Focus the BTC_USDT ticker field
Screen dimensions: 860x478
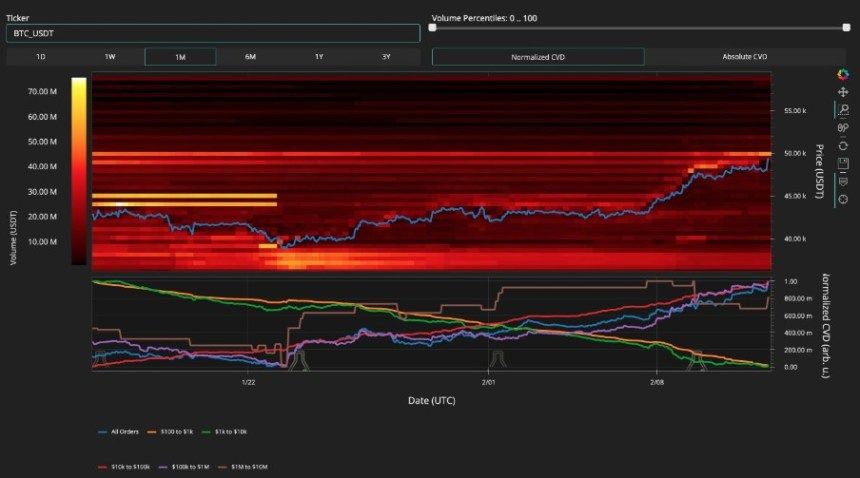213,33
